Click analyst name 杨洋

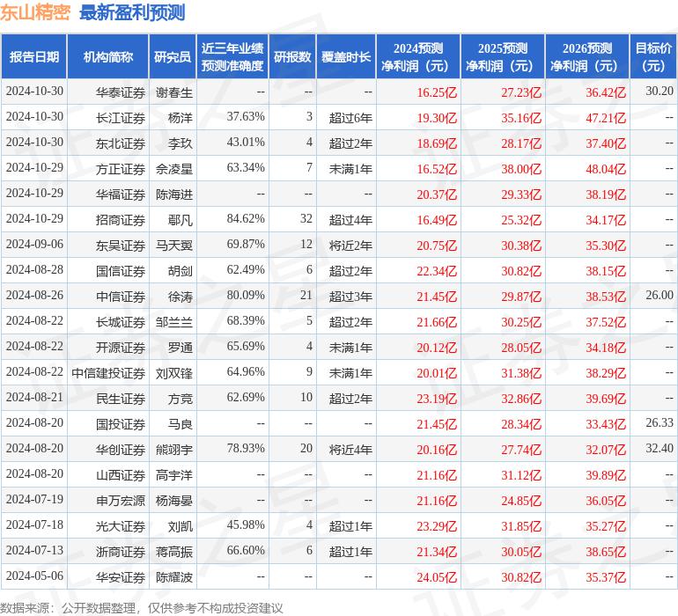(x=181, y=118)
